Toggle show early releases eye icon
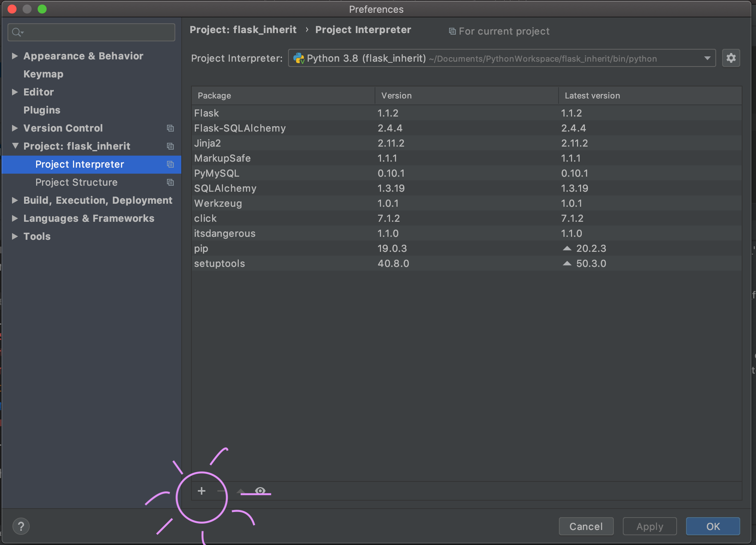This screenshot has width=756, height=545. [x=260, y=491]
